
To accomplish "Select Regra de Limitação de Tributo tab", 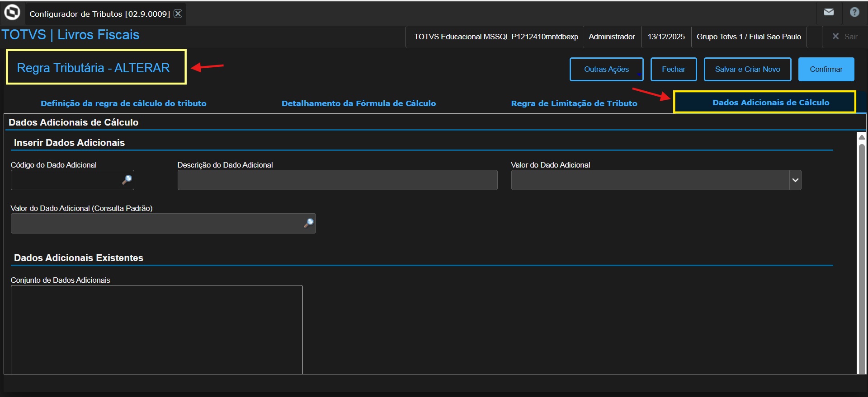I will [574, 103].
